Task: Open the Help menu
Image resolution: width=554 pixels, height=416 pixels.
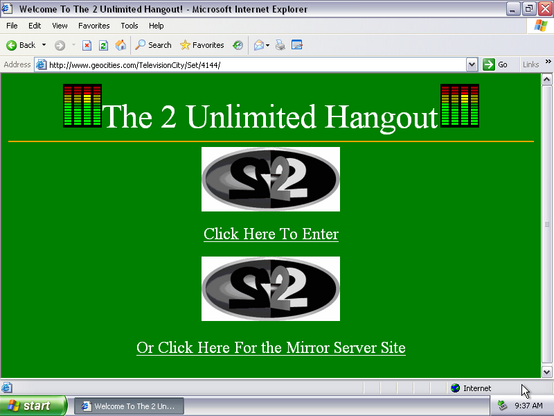Action: pyautogui.click(x=156, y=26)
